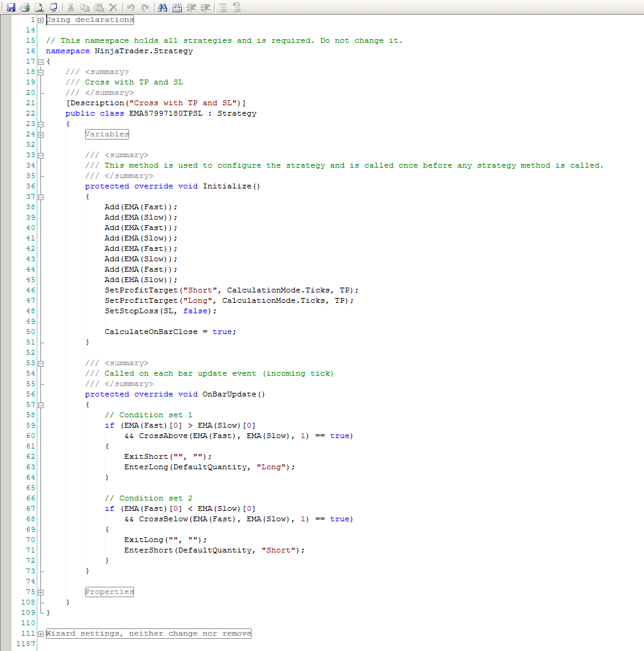Image resolution: width=644 pixels, height=651 pixels.
Task: Click the '// Condition set 1' comment
Action: pos(148,415)
